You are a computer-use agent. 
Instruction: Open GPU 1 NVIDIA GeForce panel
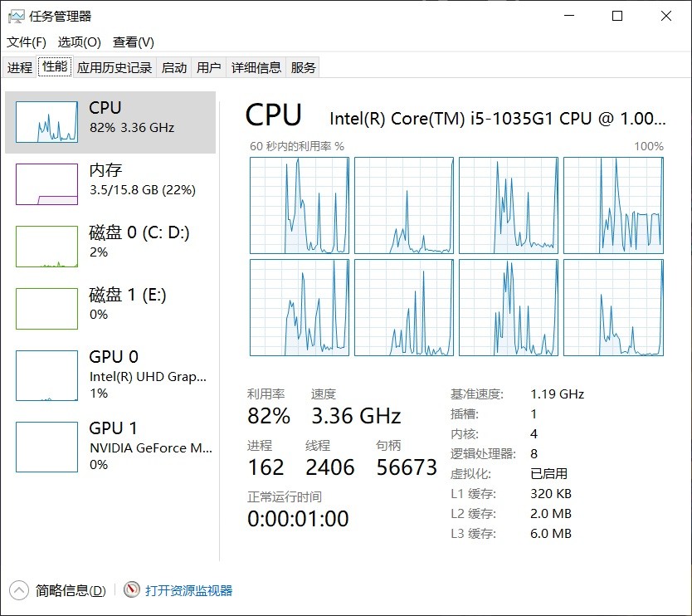coord(110,447)
